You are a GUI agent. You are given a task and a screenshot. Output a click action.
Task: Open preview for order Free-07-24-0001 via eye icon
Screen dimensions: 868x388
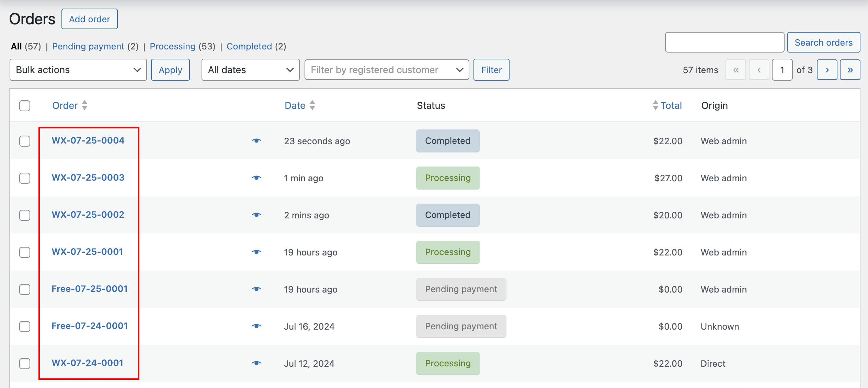click(x=257, y=326)
